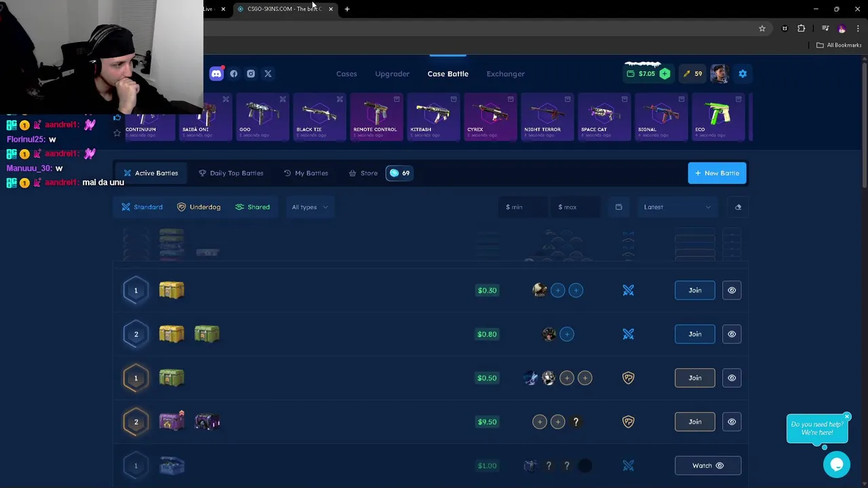Open a new browser tab
The image size is (868, 488).
click(347, 9)
